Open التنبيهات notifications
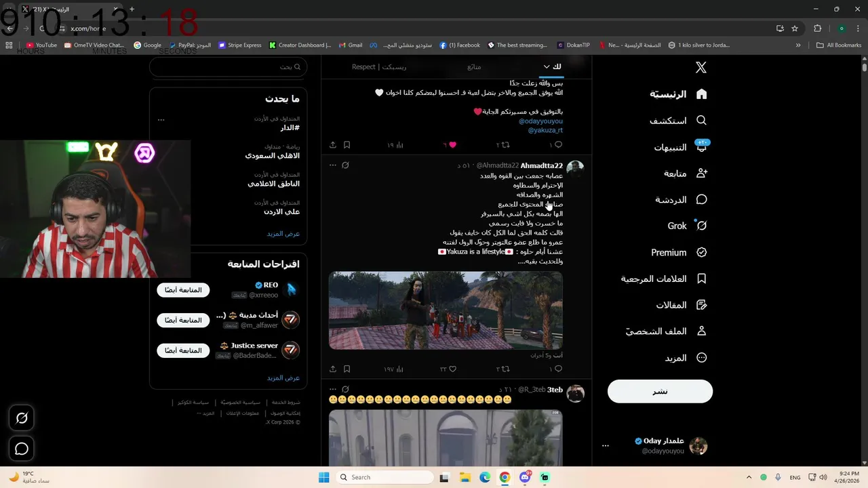 tap(680, 147)
